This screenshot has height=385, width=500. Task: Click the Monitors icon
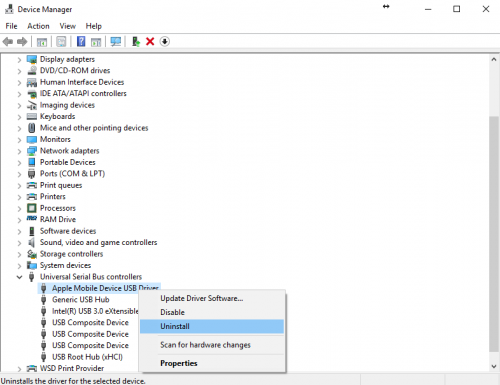pyautogui.click(x=32, y=139)
